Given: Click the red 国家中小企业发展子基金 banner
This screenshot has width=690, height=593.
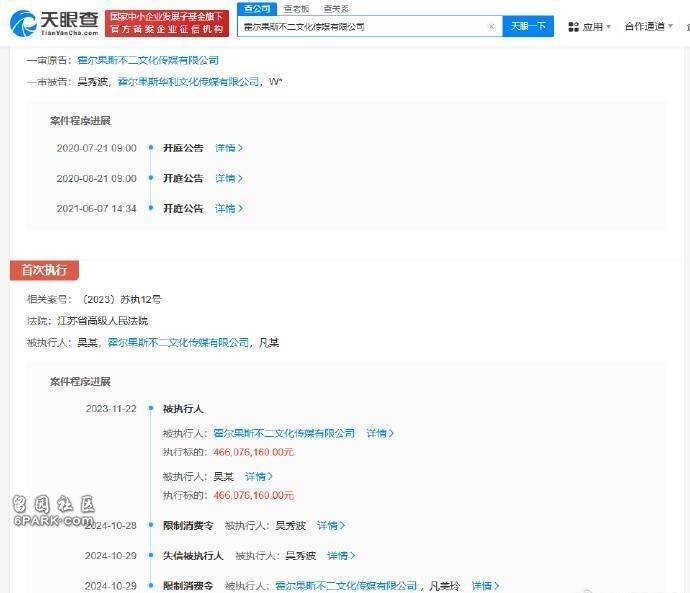Looking at the screenshot, I should 167,23.
